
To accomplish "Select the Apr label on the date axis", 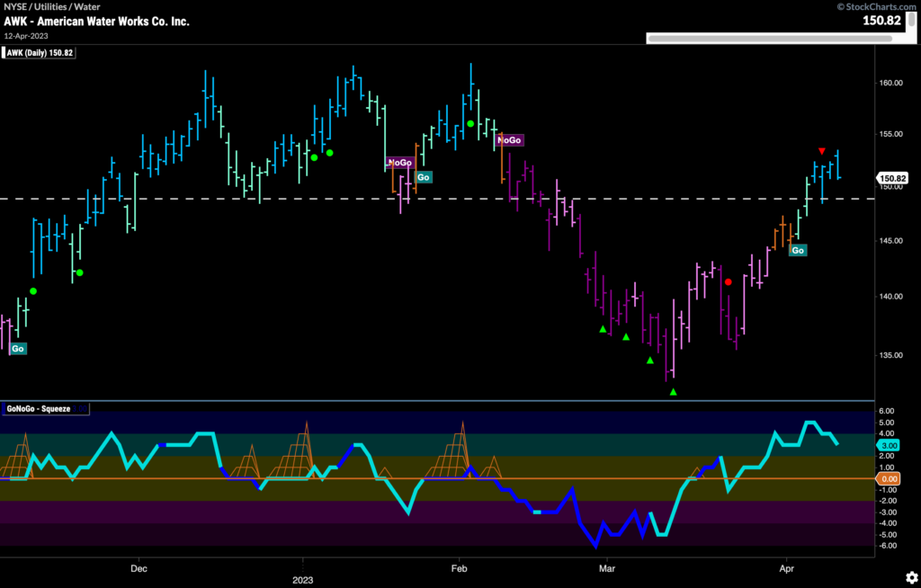I will 787,568.
